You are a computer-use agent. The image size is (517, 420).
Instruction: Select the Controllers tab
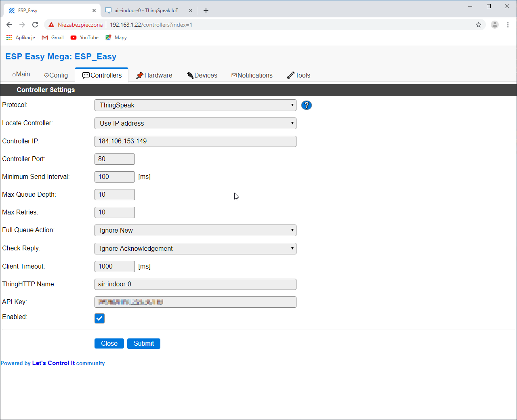(x=102, y=76)
